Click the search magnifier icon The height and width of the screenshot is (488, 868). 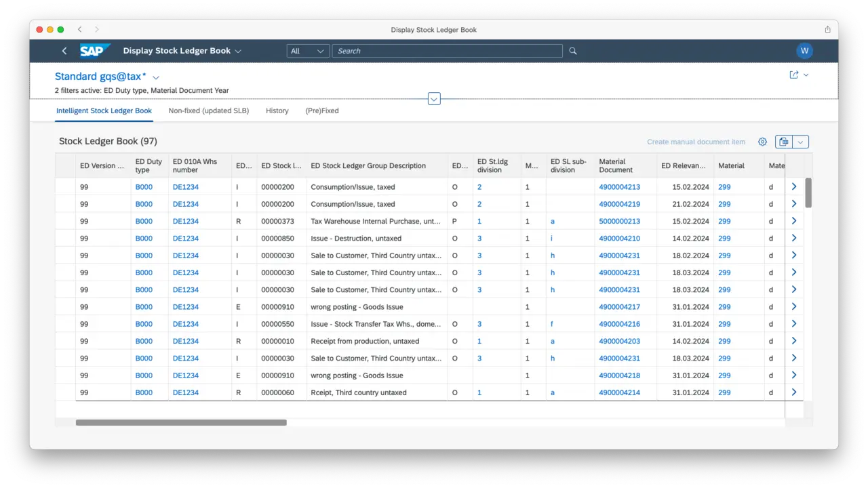[x=573, y=51]
